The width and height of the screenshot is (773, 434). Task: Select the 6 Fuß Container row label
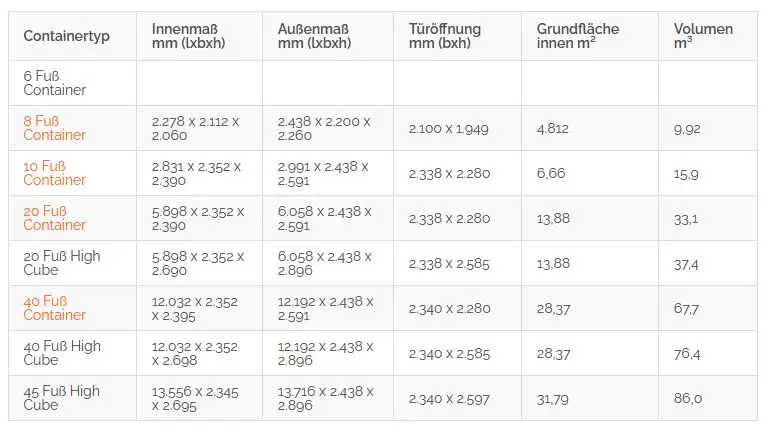(54, 83)
